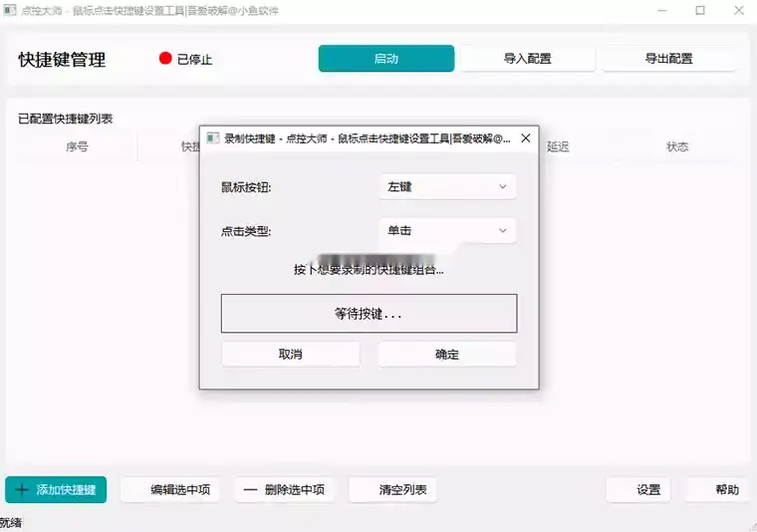
Task: Click the 录制快捷键 dialog title bar icon
Action: [212, 138]
